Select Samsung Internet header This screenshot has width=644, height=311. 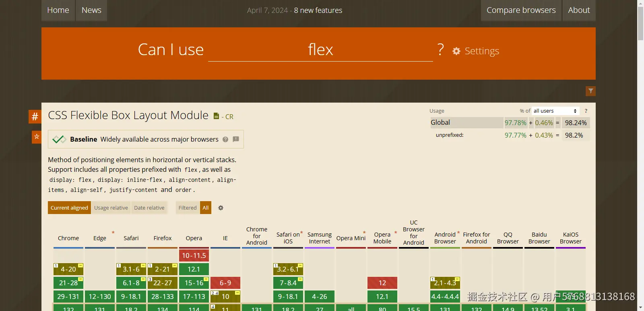(320, 238)
